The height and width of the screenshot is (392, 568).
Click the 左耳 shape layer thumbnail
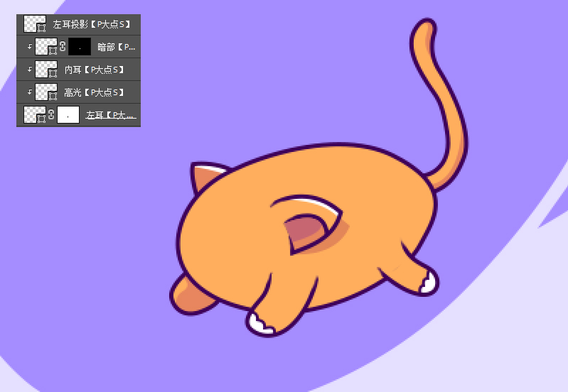pyautogui.click(x=34, y=114)
